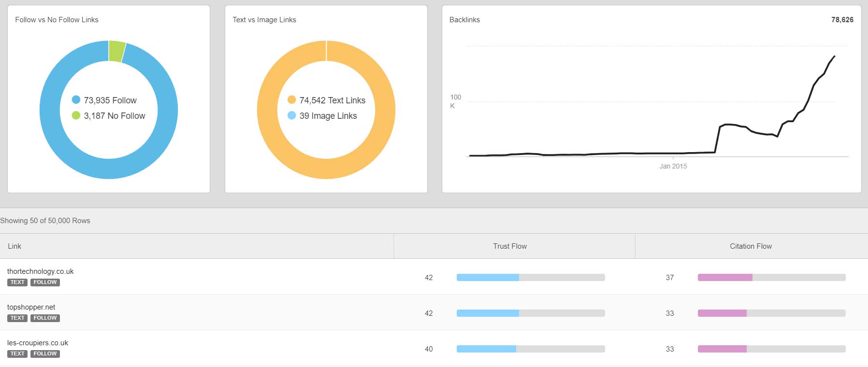The width and height of the screenshot is (868, 367).
Task: Click Trust Flow bar for thortechnology.co.uk
Action: (531, 278)
